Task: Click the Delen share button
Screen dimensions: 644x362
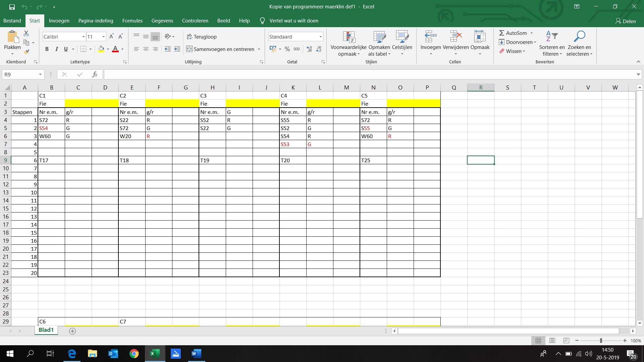Action: click(626, 21)
